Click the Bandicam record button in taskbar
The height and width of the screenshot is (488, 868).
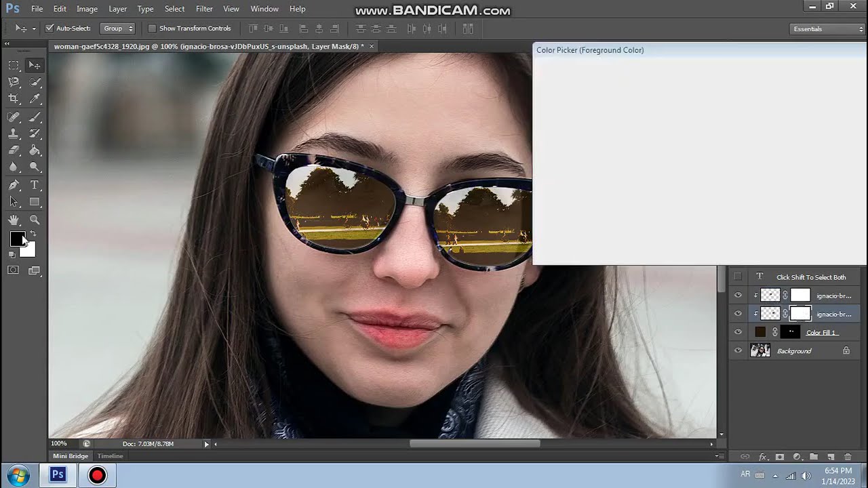tap(97, 475)
